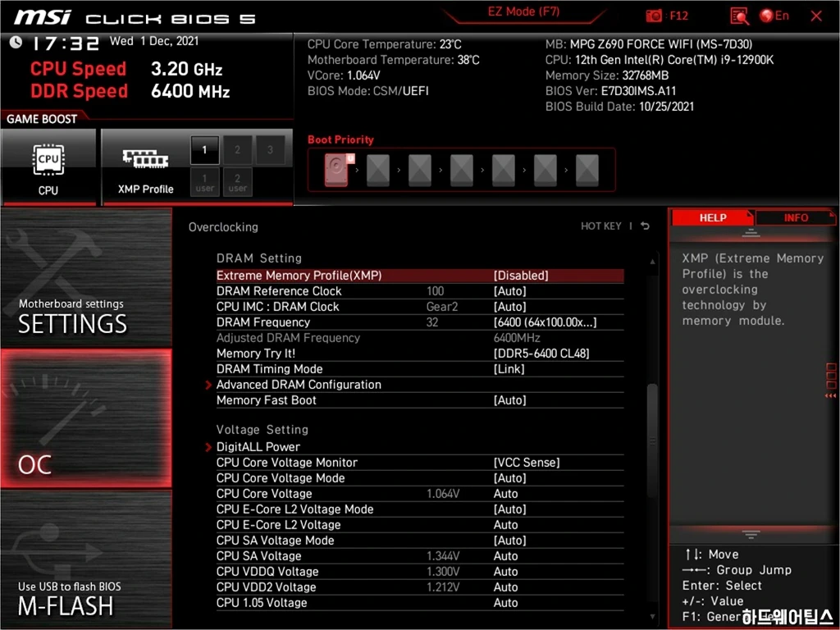Click the MSI Click BIOS 5 logo

(x=135, y=18)
